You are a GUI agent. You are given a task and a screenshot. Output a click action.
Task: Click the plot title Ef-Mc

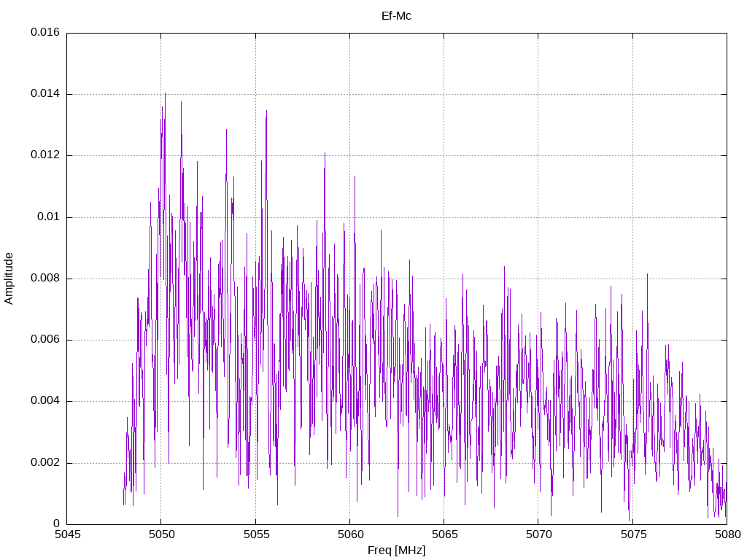[x=396, y=16]
